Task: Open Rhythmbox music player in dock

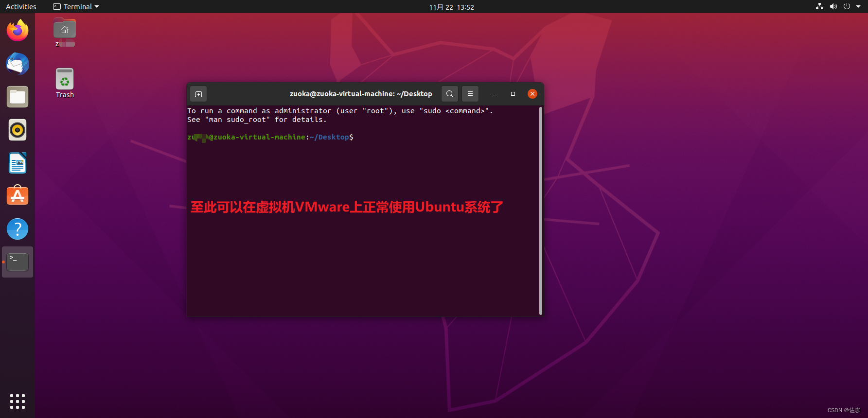Action: click(18, 130)
